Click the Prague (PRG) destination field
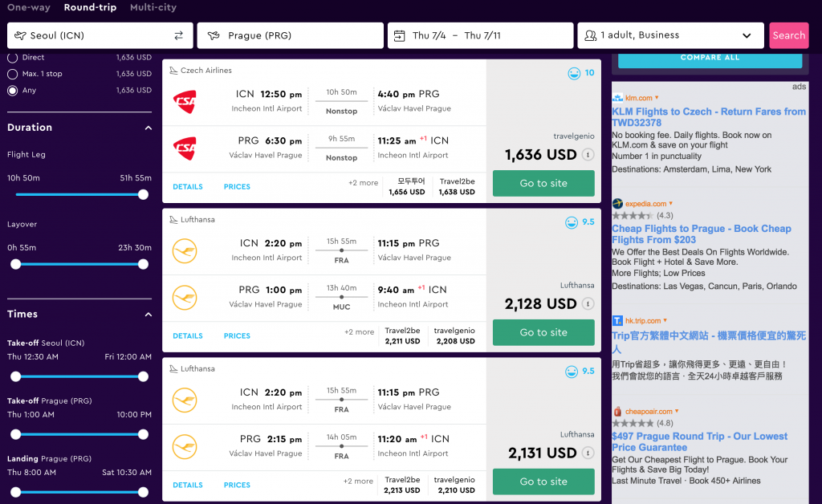 pyautogui.click(x=291, y=35)
